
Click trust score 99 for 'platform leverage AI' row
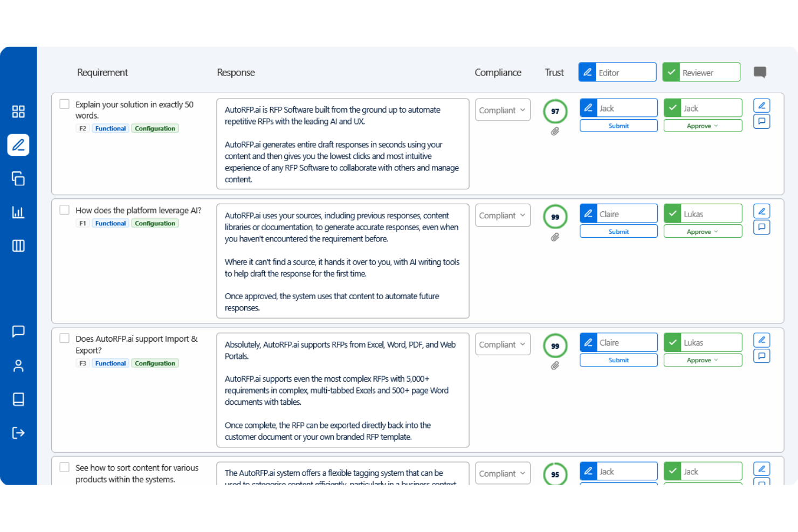point(555,217)
